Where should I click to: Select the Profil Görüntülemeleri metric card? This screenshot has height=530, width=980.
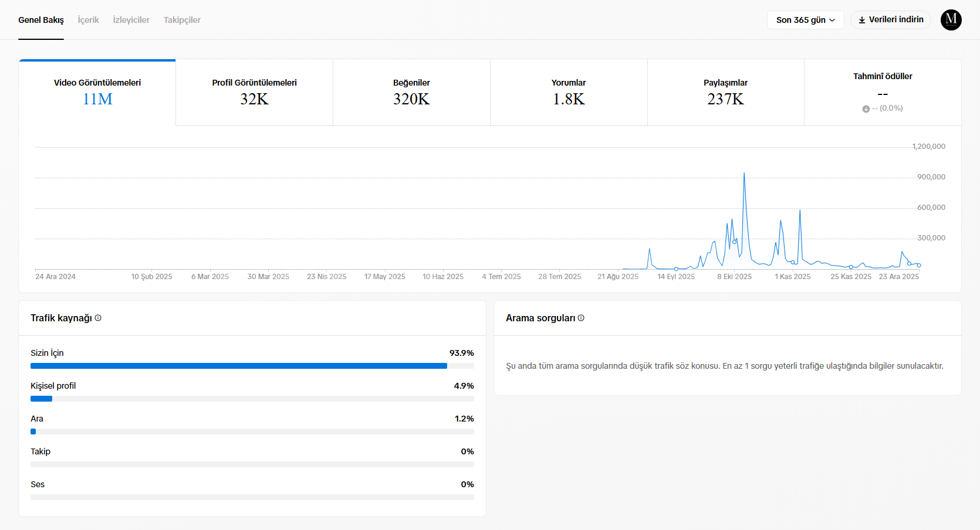pos(254,92)
